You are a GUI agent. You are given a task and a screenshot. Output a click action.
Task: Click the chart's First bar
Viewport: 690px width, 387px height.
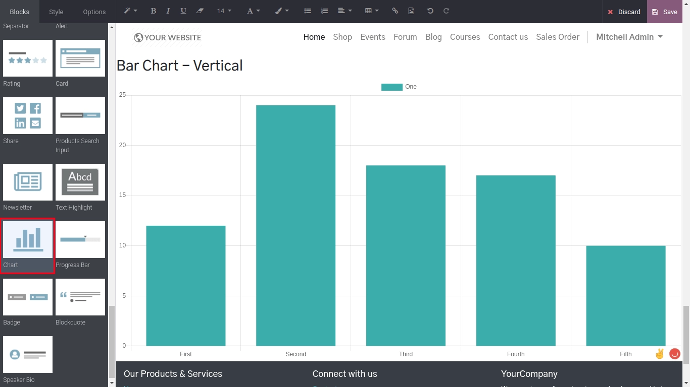(x=186, y=286)
